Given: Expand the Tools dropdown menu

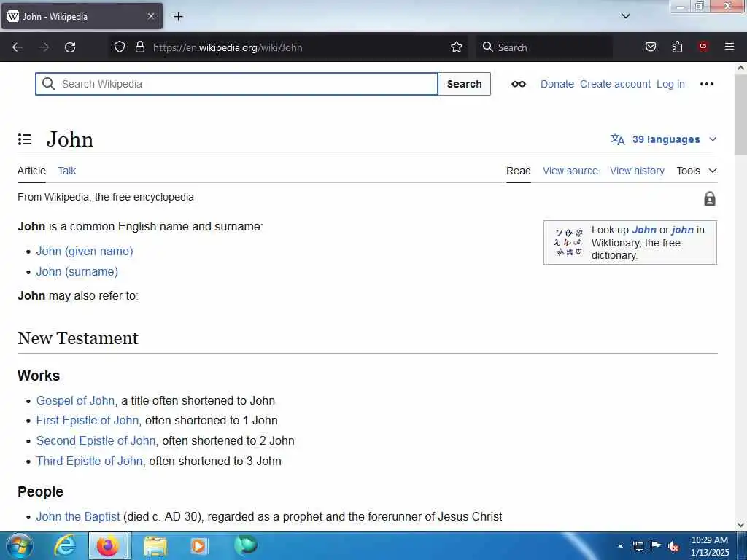Looking at the screenshot, I should point(697,171).
